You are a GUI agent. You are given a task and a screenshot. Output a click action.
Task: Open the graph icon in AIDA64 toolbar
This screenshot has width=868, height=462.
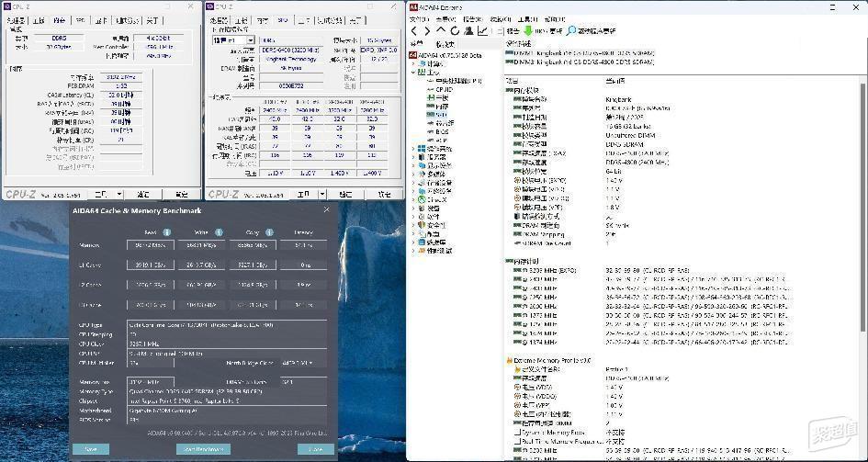pyautogui.click(x=483, y=31)
